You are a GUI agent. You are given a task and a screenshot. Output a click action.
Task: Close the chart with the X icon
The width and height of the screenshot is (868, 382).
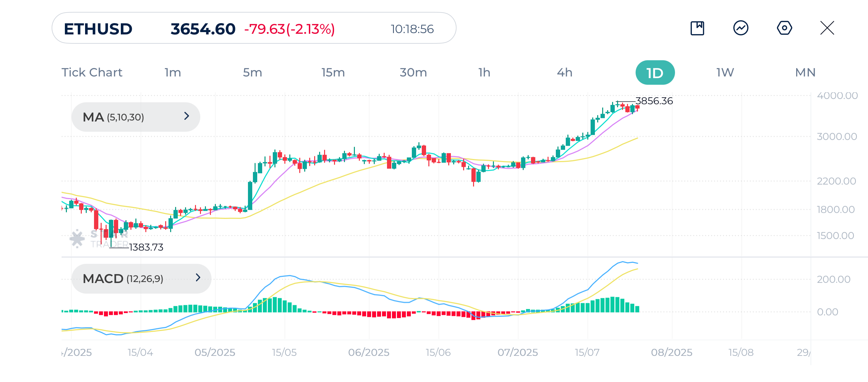point(827,28)
